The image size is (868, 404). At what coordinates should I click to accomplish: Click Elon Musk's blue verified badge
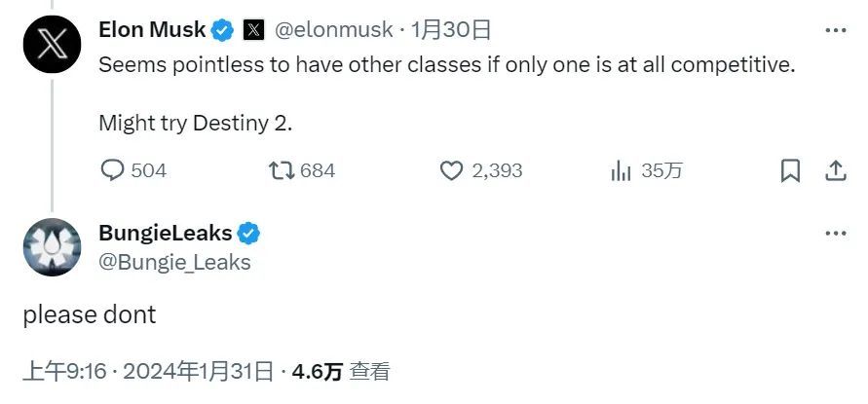click(223, 30)
